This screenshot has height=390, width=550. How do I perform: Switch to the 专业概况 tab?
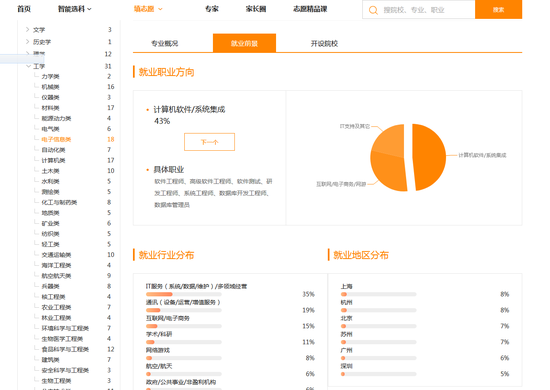click(x=165, y=43)
